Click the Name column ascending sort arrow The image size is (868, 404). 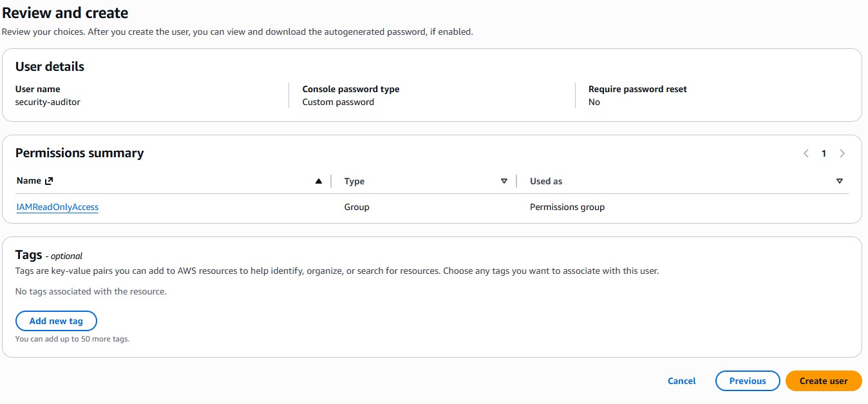[x=318, y=182]
